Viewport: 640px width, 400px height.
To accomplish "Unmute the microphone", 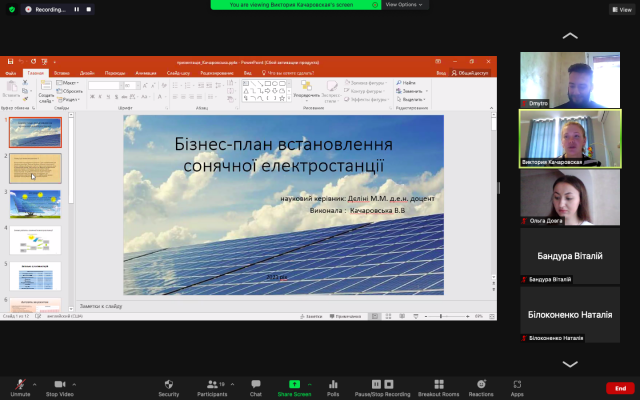I will (20, 388).
